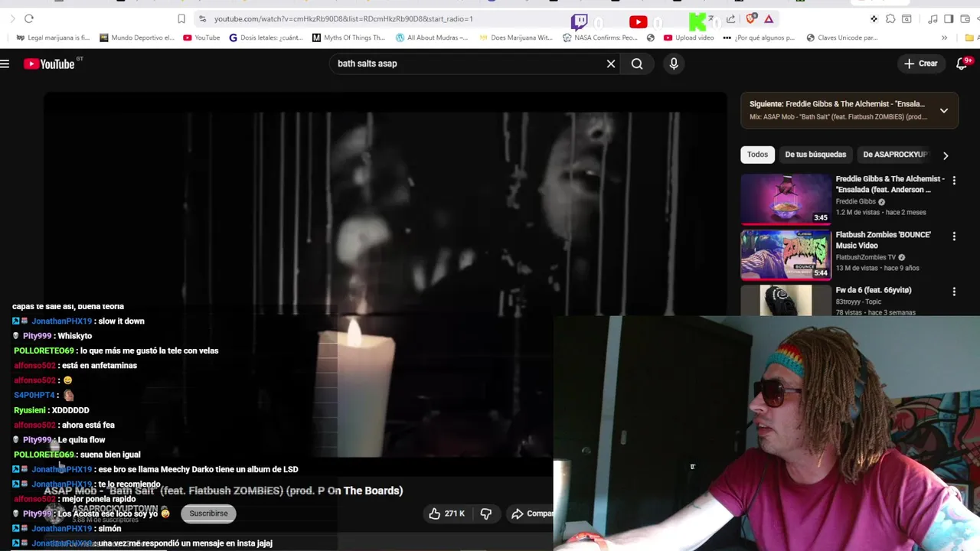Open Does Marijuana bookmark

tap(515, 37)
